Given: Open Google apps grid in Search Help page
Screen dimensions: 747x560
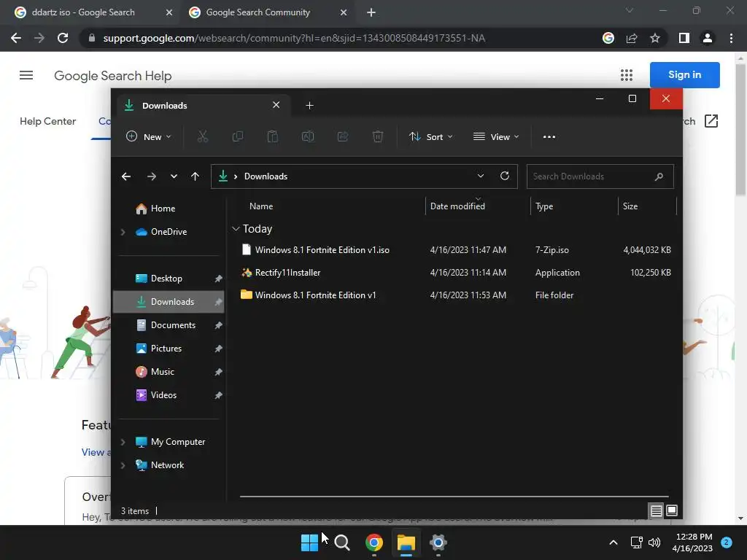Looking at the screenshot, I should point(627,75).
